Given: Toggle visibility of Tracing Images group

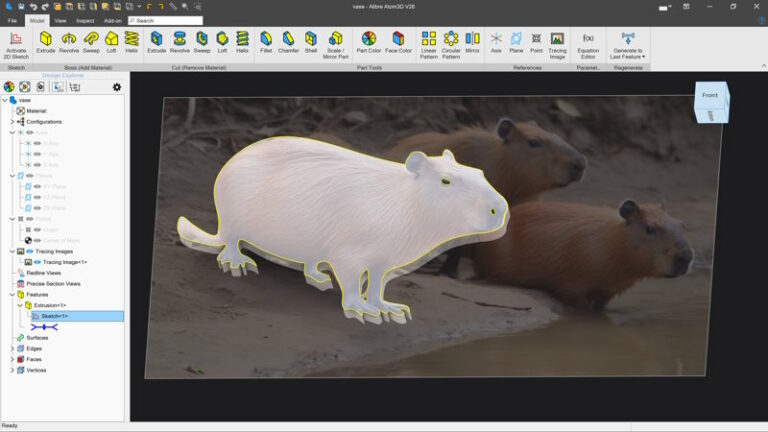Looking at the screenshot, I should (29, 251).
